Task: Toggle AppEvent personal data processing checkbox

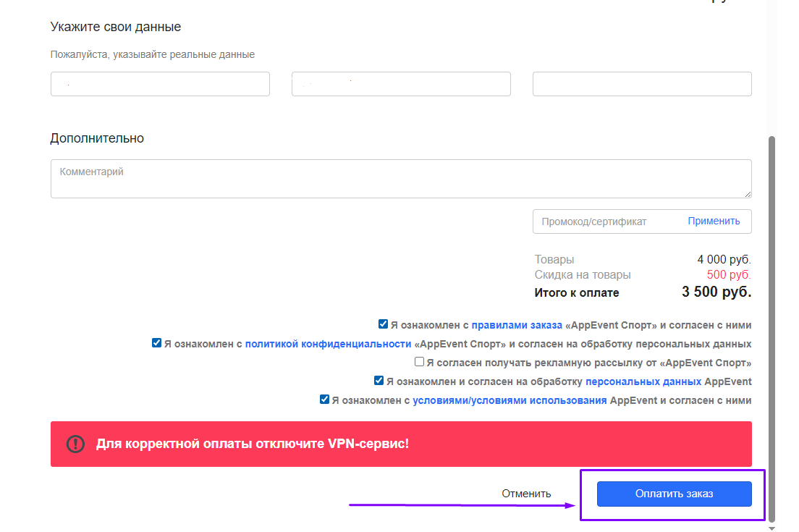Action: (x=379, y=381)
